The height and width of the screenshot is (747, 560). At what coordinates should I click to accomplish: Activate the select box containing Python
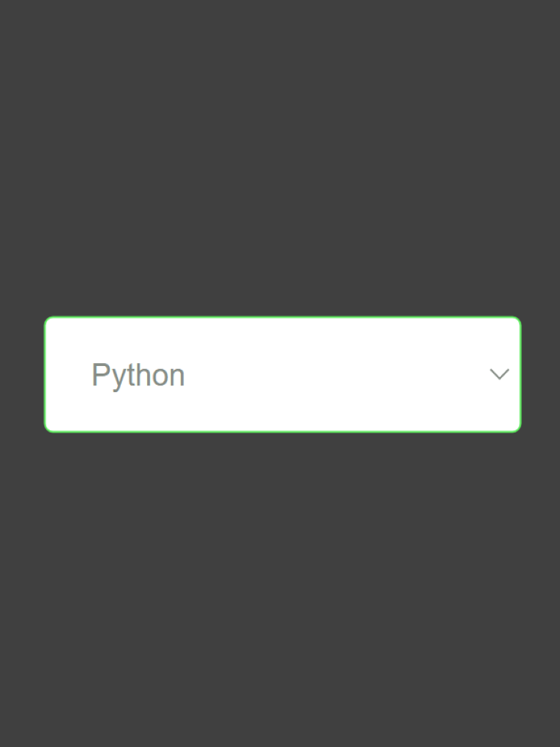tap(282, 374)
